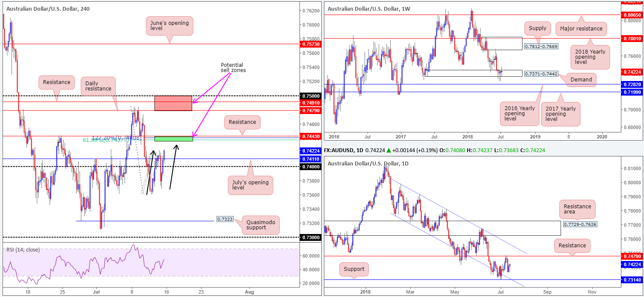Select the 0.7812-0.7669 supply zone label

pyautogui.click(x=542, y=46)
